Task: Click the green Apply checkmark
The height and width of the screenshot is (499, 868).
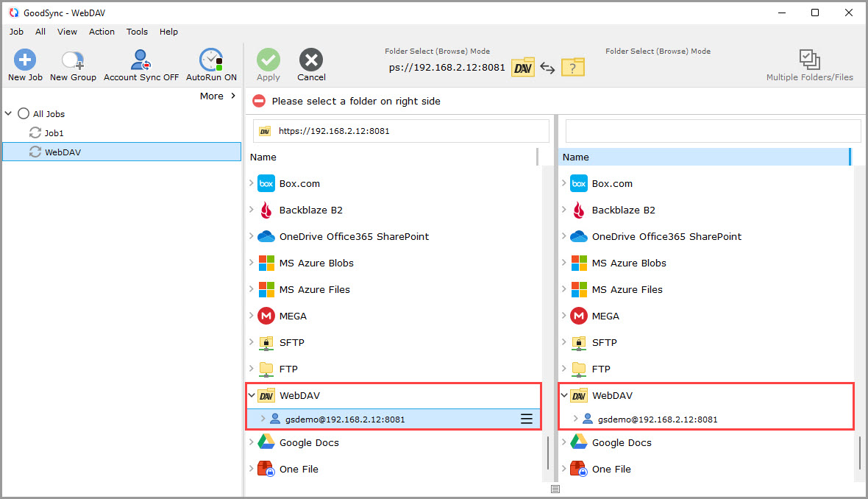Action: (268, 60)
